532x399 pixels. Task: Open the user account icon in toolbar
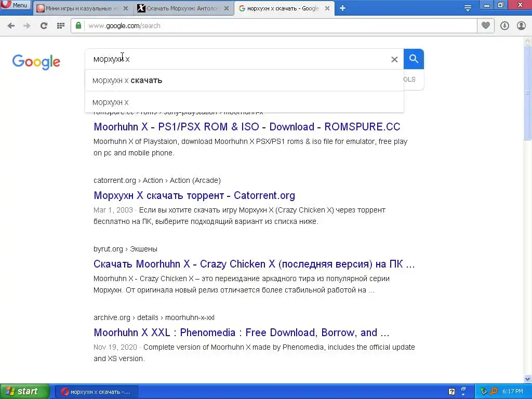(x=521, y=26)
